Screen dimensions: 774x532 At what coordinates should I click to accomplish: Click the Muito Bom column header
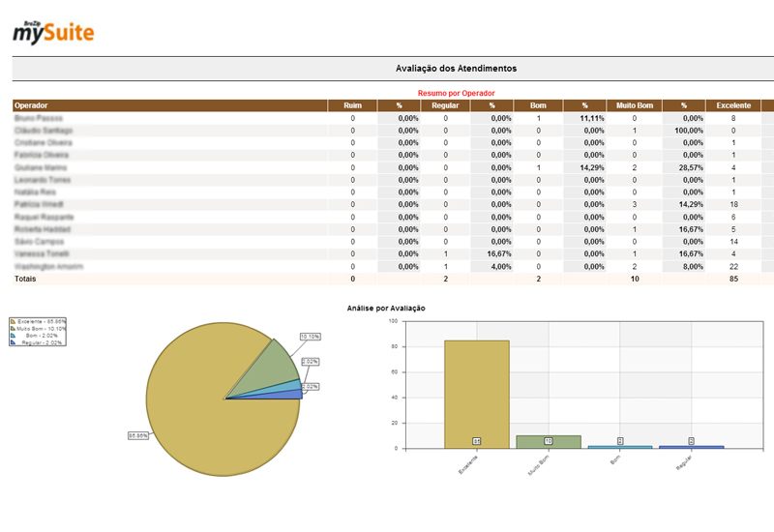(635, 105)
